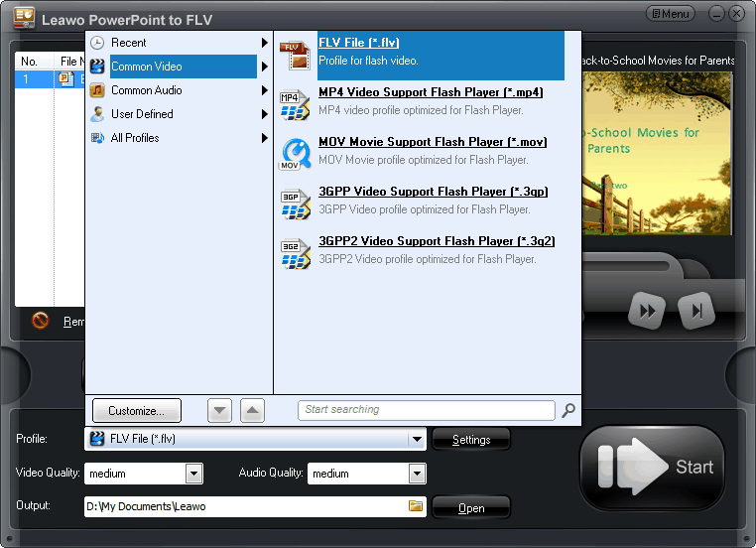Open the Profile dropdown list
The image size is (756, 548).
[417, 439]
